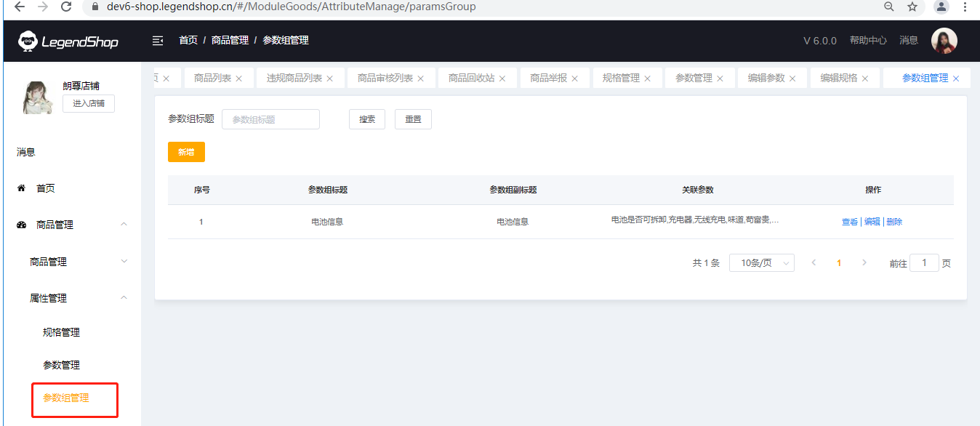Collapse the 商品管理 main sidebar menu
Screen dimensions: 980x426
(x=124, y=225)
